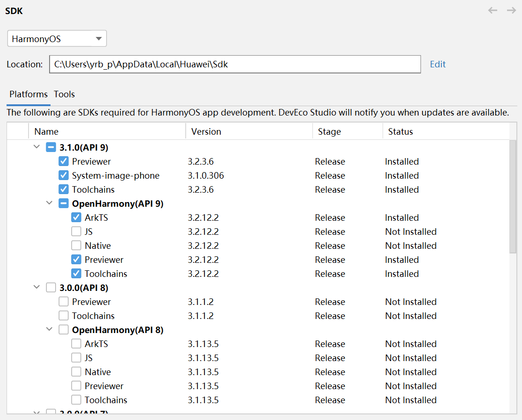Click the Native label under OpenHarmony(API 9)
The width and height of the screenshot is (522, 420).
98,246
